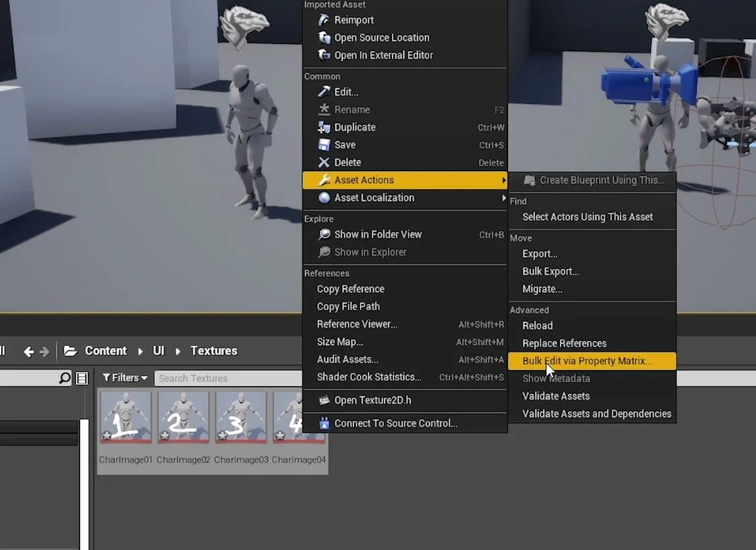Click the folder icon before the Content breadcrumb
Viewport: 756px width, 550px height.
coord(70,350)
